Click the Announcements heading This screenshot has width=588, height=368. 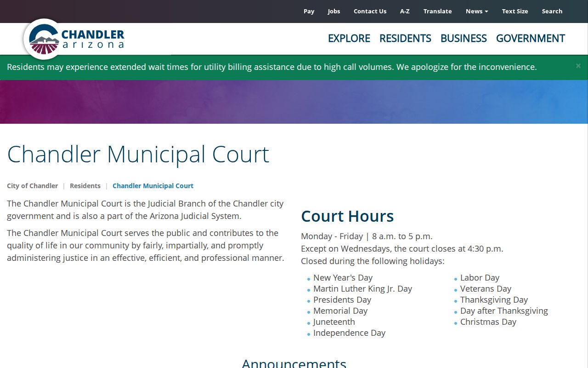tap(294, 362)
